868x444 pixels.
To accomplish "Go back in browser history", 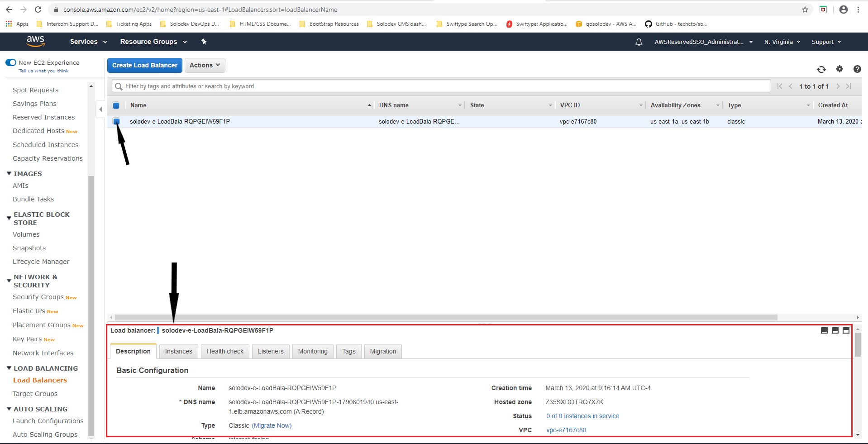I will (x=9, y=10).
